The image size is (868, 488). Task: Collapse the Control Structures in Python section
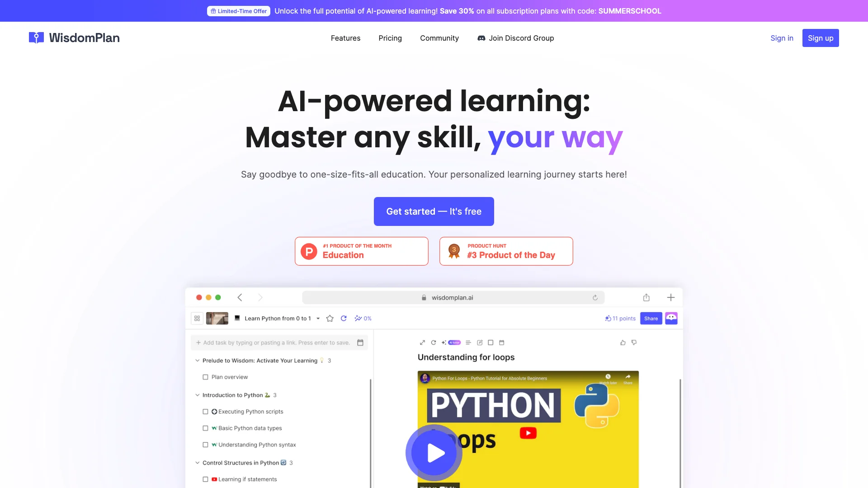(x=197, y=462)
